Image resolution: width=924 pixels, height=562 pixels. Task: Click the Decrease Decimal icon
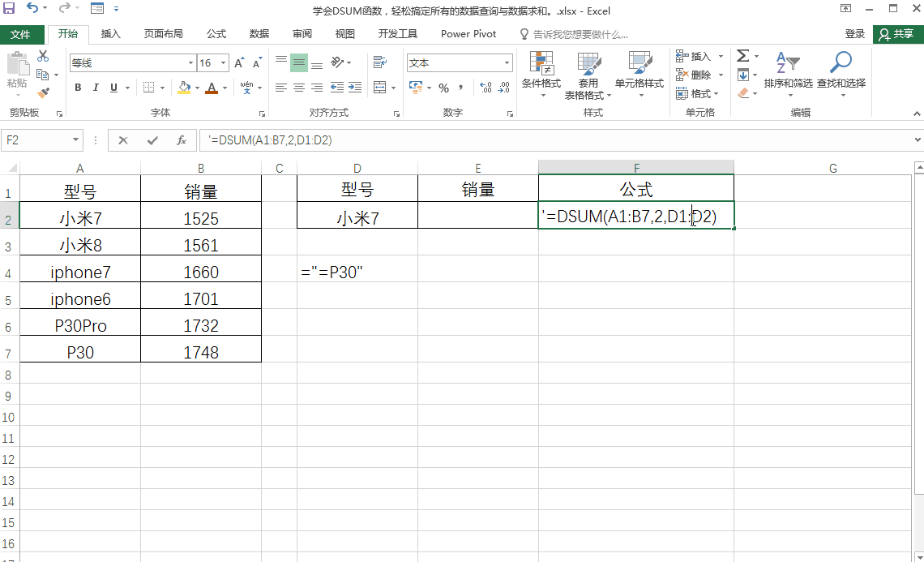[504, 88]
